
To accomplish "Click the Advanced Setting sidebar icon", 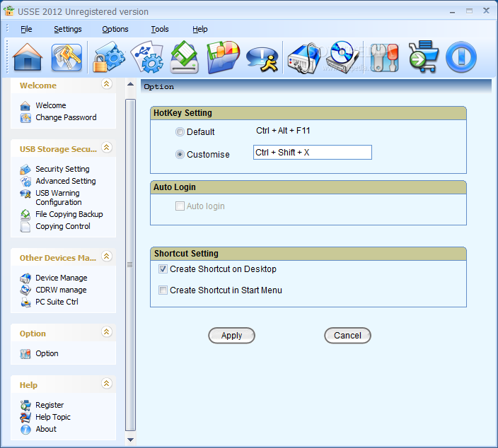I will tap(25, 182).
